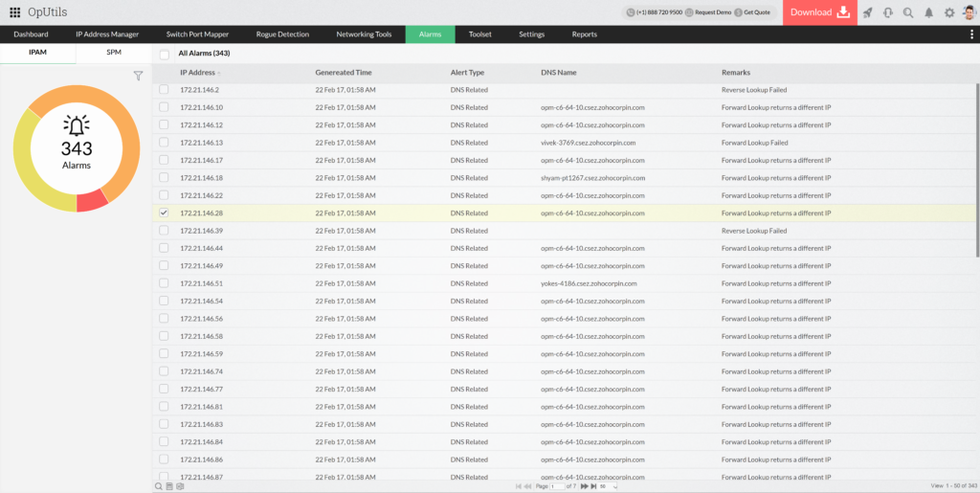Open the settings gear icon in header
Viewport: 980px width, 493px height.
pyautogui.click(x=948, y=12)
